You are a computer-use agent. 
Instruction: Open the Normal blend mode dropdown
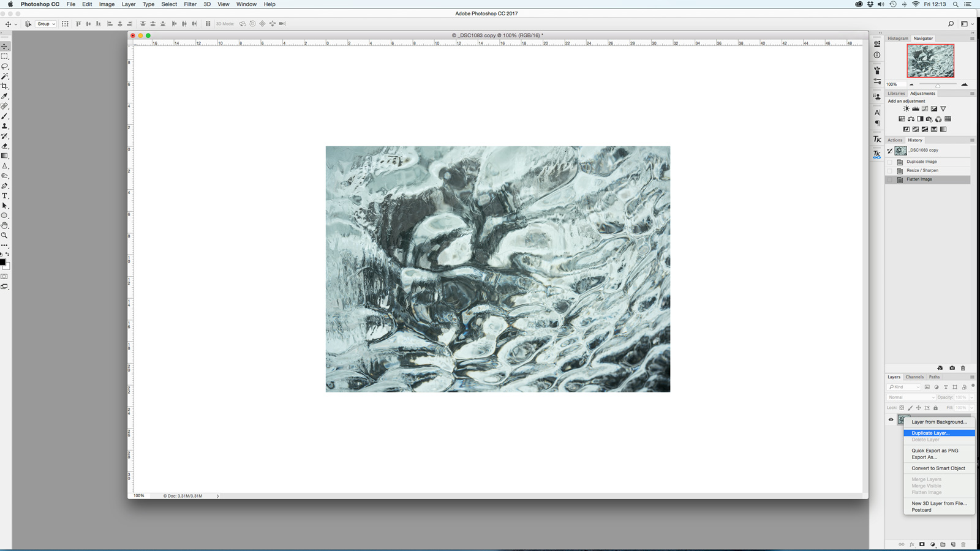(911, 397)
